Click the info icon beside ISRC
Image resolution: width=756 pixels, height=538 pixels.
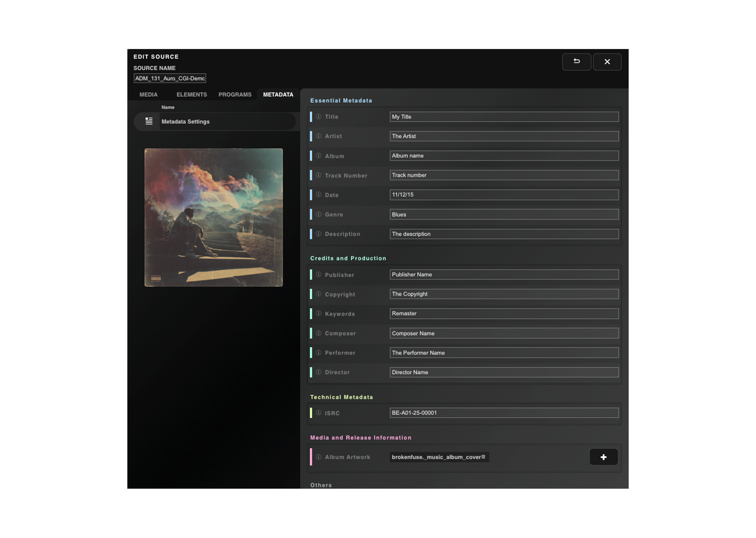coord(318,412)
